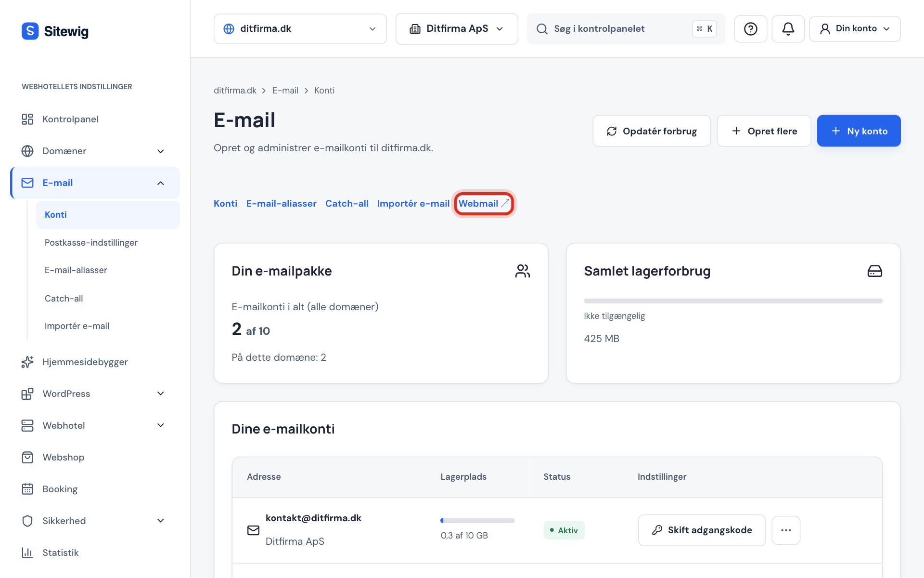Open notifications bell icon
The width and height of the screenshot is (924, 578).
[x=788, y=29]
